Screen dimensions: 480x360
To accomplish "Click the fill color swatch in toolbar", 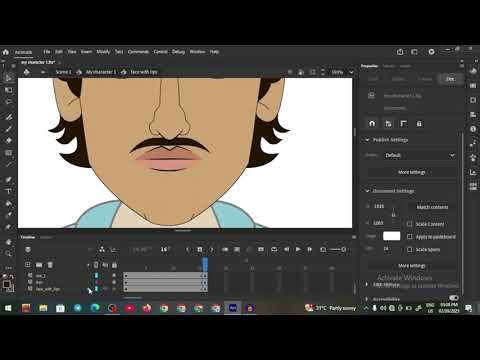I will [x=6, y=284].
